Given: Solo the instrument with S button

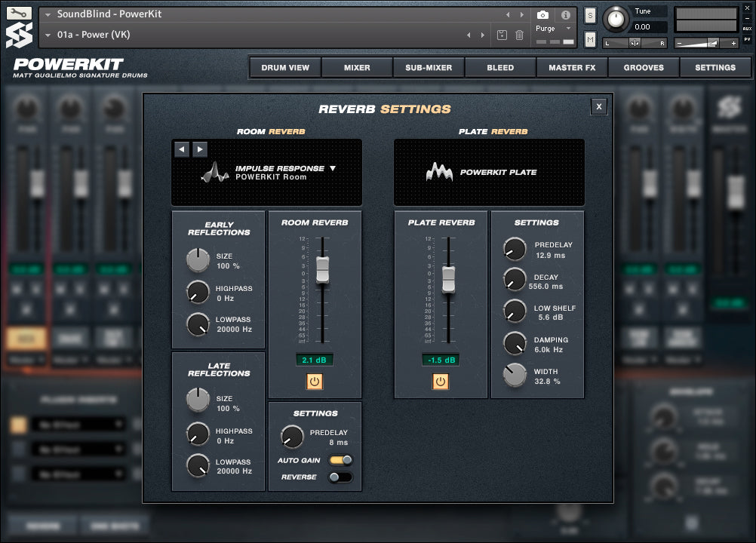Looking at the screenshot, I should click(590, 15).
